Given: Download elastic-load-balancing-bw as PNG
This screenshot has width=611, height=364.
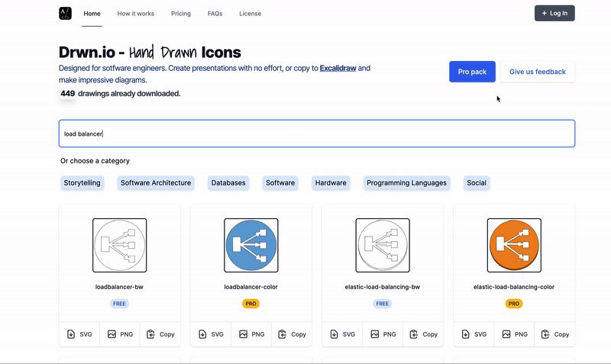Looking at the screenshot, I should [x=383, y=334].
